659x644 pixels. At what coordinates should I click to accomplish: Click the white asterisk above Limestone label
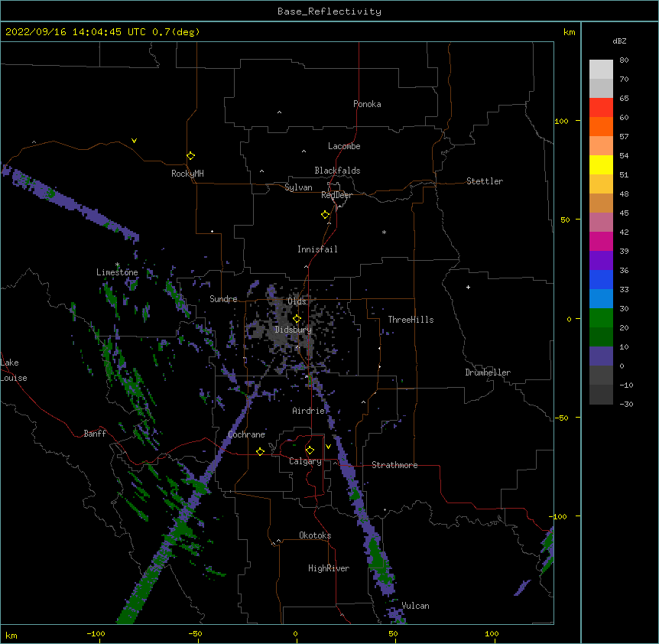(x=117, y=265)
